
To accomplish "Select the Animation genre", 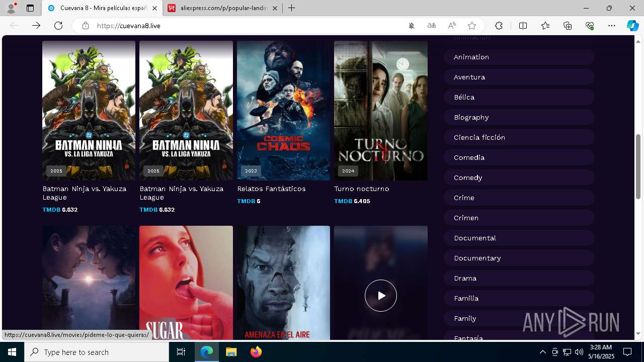I will point(519,57).
